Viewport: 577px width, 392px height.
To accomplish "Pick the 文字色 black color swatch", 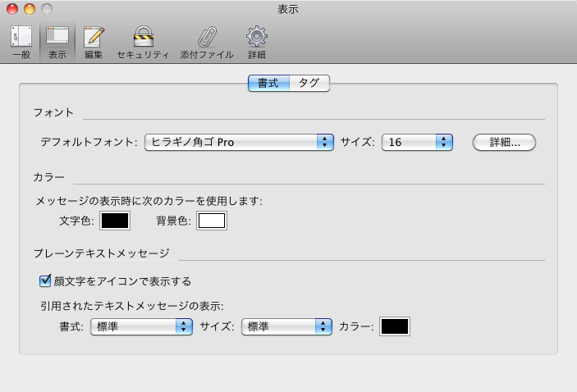I will click(x=115, y=221).
